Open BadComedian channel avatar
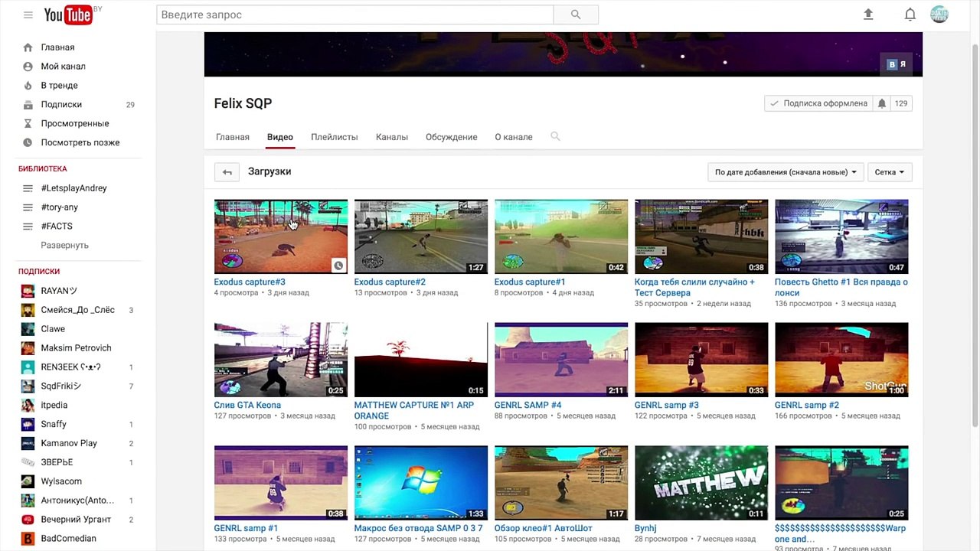980x551 pixels. tap(28, 539)
